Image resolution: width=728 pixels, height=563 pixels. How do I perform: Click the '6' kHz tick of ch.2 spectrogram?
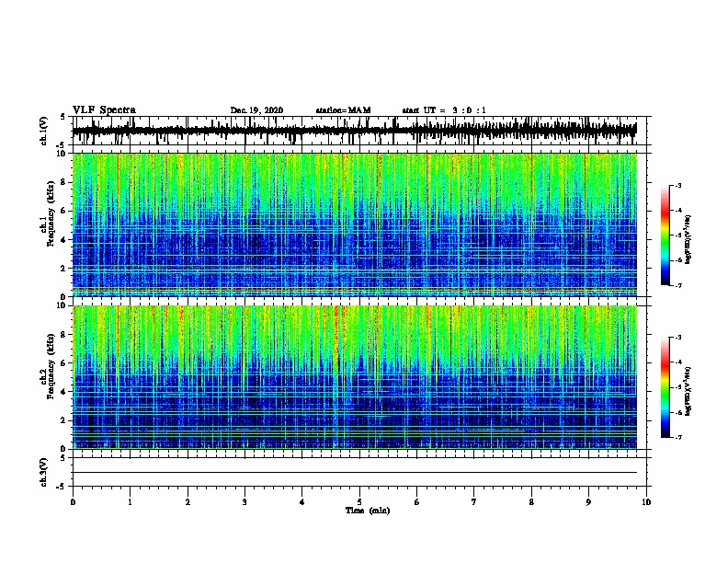click(x=64, y=363)
